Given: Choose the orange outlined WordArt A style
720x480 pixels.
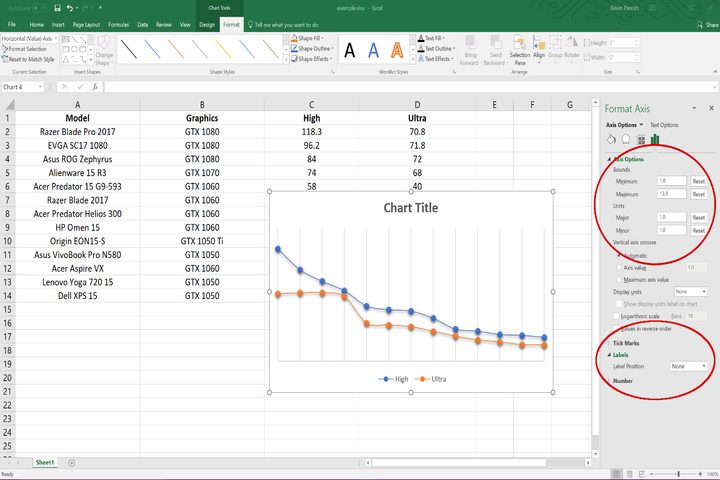Looking at the screenshot, I should click(x=397, y=50).
